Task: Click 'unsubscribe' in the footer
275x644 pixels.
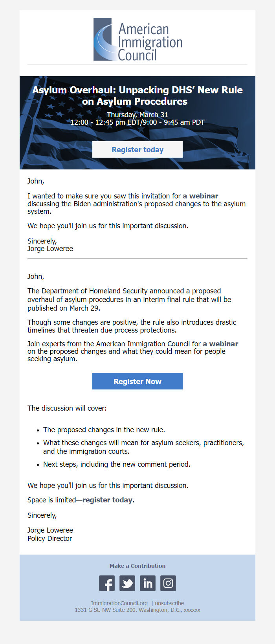Action: point(169,603)
